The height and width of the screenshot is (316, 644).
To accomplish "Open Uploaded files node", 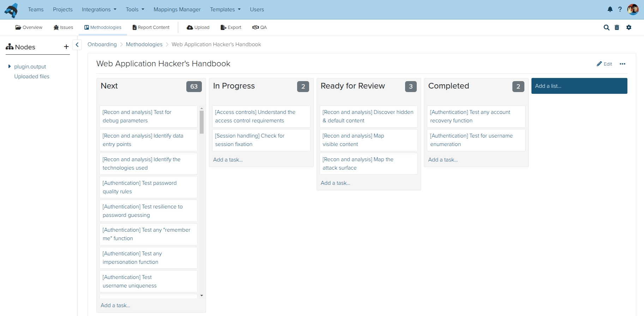I will tap(32, 77).
